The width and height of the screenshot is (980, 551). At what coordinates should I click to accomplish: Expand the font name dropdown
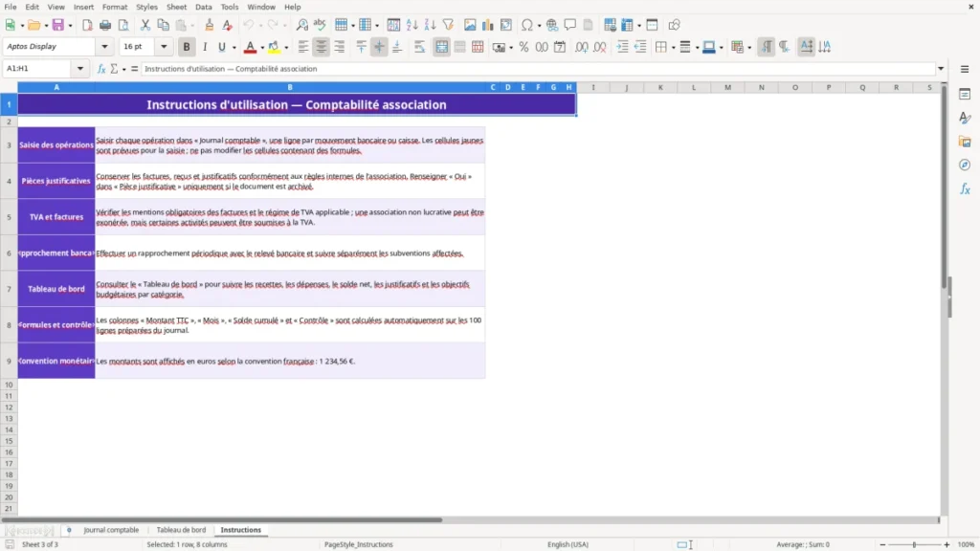pyautogui.click(x=104, y=47)
